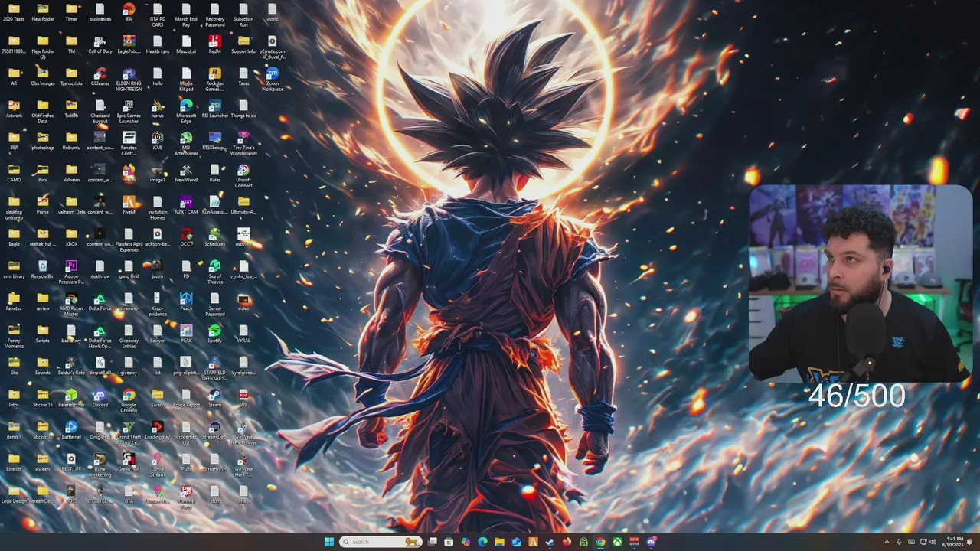Screen dimensions: 980x551
Task: Select the Server Password file
Action: tap(215, 305)
